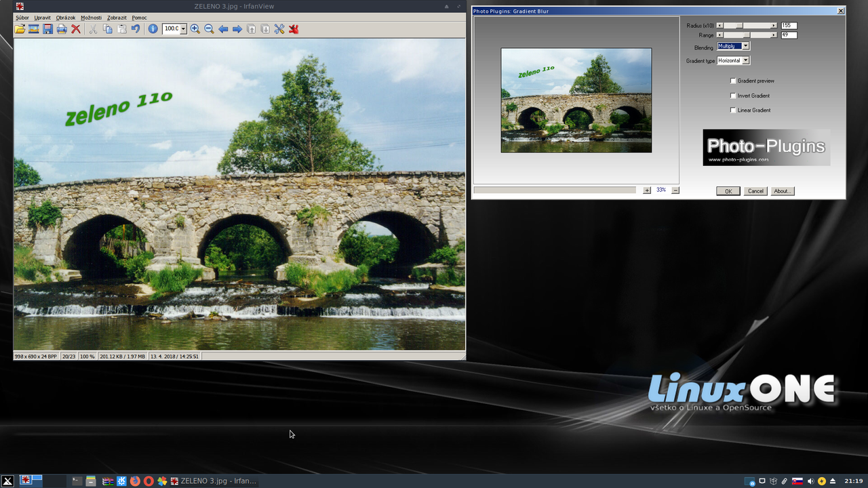This screenshot has height=488, width=868.
Task: Click the next page icon in IrfanView toolbar
Action: click(265, 29)
